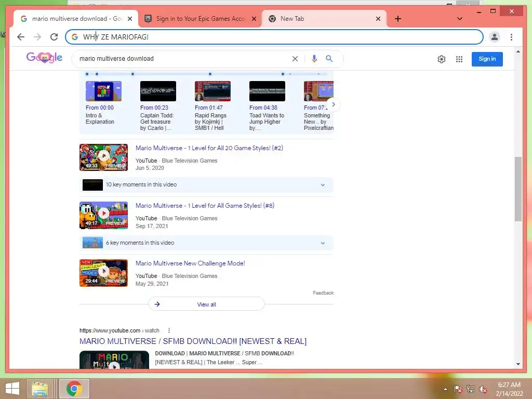Jump to From 04:38 timestamp
The image size is (532, 399).
[x=263, y=108]
